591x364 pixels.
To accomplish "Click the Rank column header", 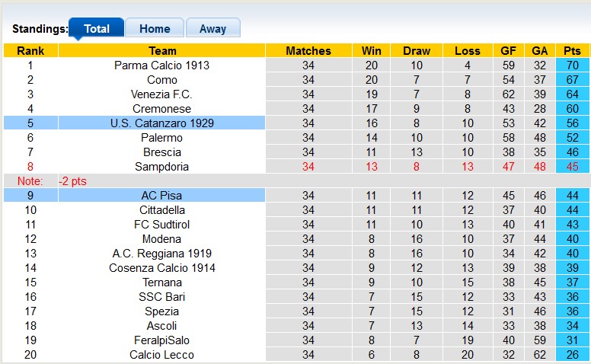I will coord(30,51).
